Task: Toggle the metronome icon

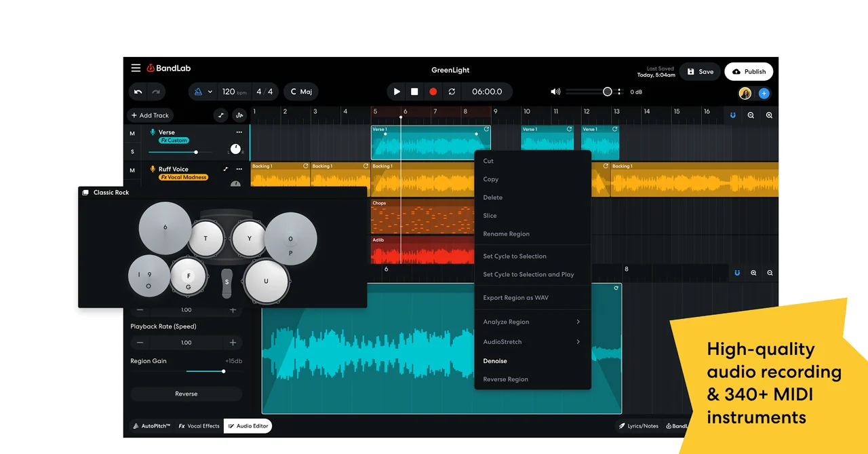Action: [x=199, y=92]
